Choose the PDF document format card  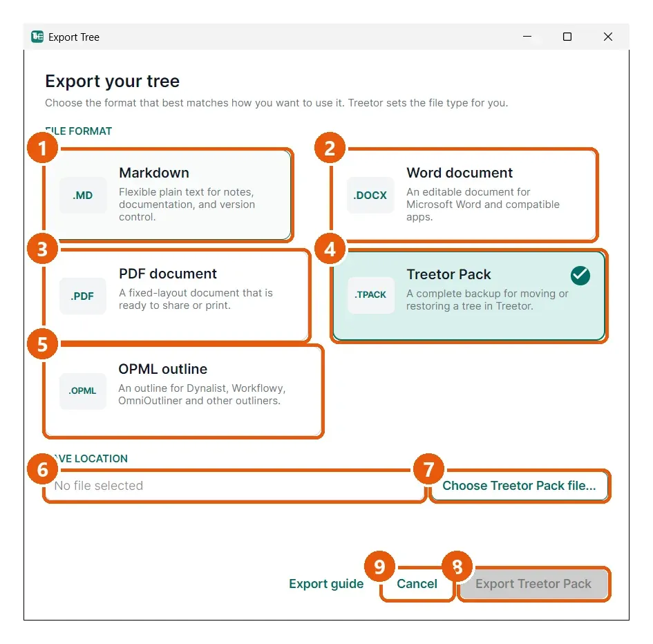(177, 295)
